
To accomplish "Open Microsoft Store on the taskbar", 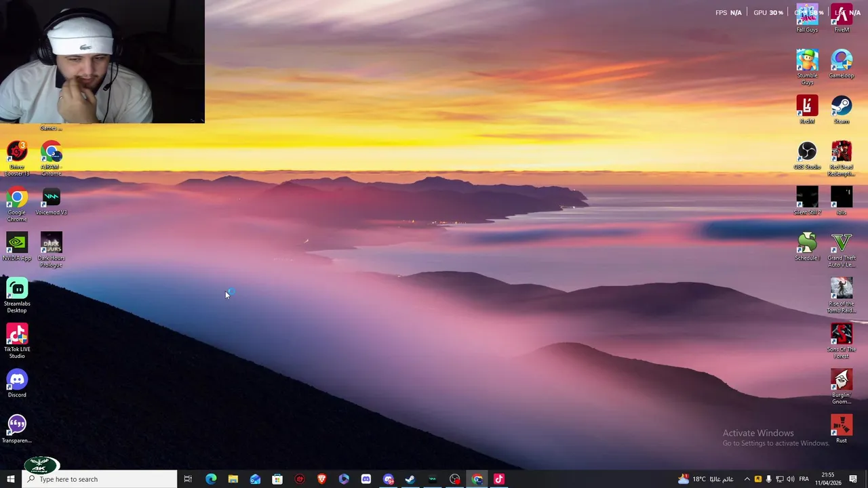I will tap(277, 479).
